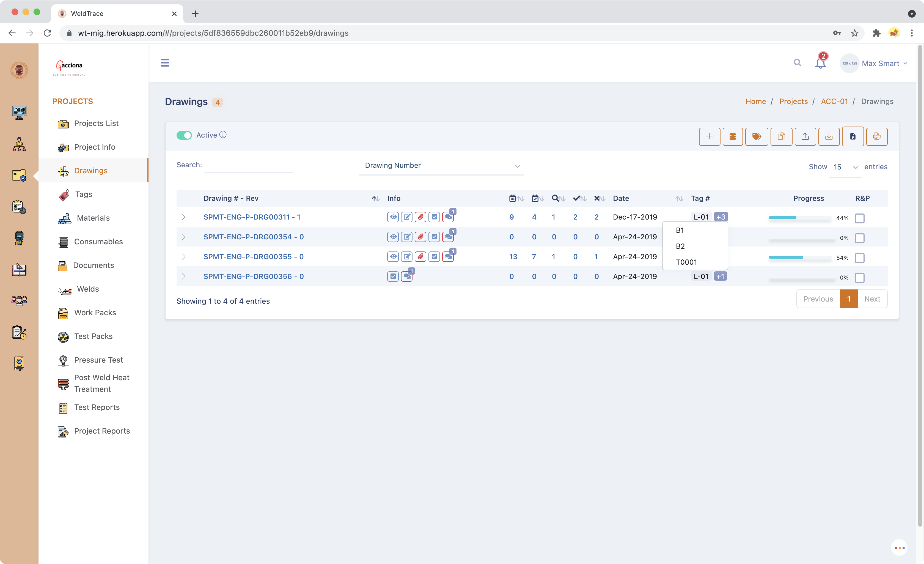Open Tags in sidebar
The width and height of the screenshot is (924, 564).
(83, 195)
